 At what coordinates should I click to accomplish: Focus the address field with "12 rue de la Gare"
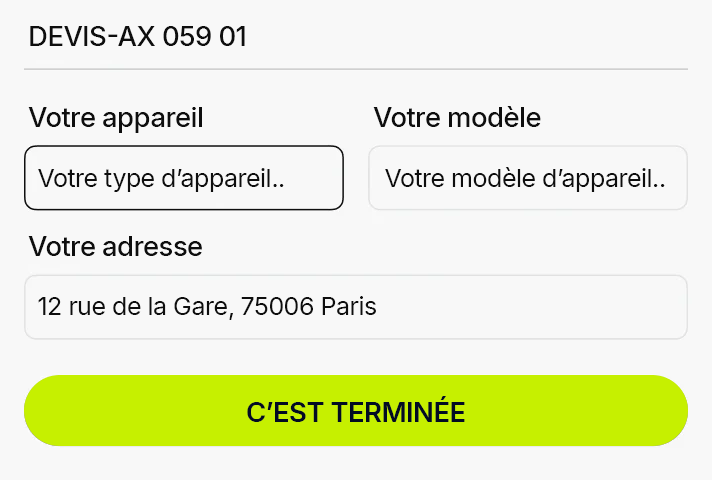click(355, 307)
